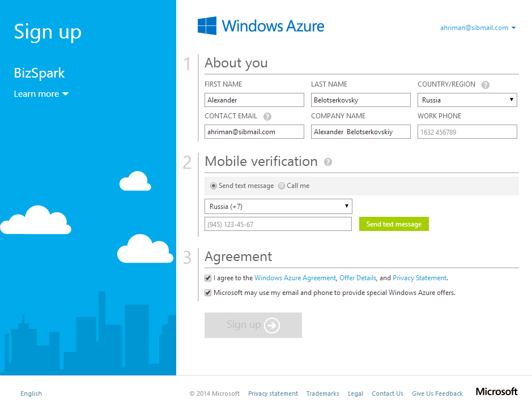Expand the Learn more section

click(x=41, y=94)
